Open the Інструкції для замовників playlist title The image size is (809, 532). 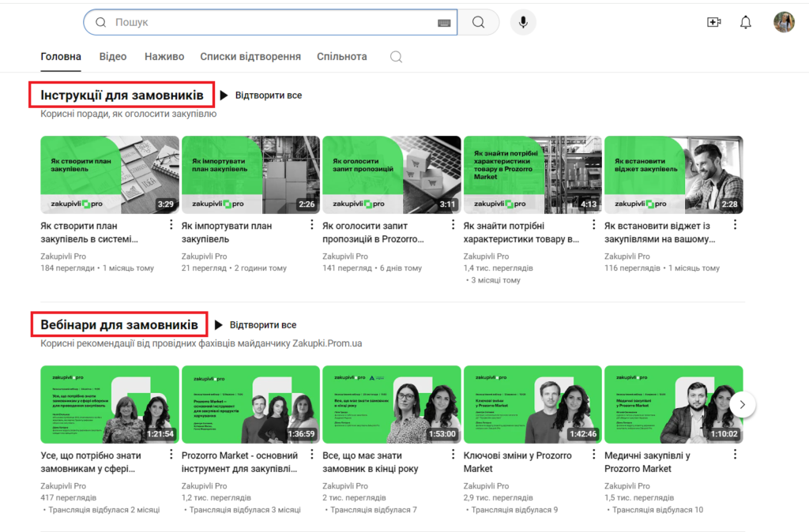(x=122, y=96)
